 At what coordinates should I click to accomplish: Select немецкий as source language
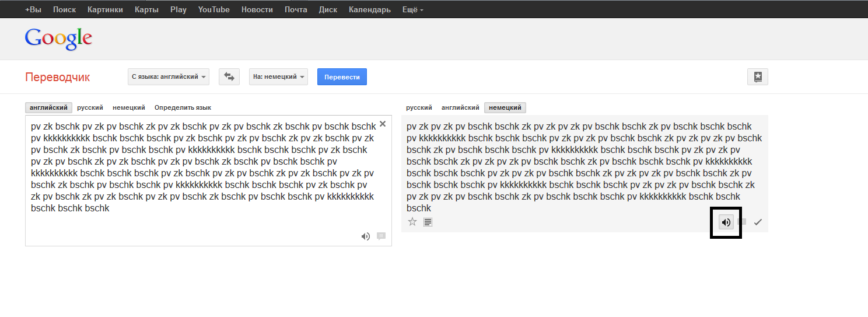[x=129, y=107]
